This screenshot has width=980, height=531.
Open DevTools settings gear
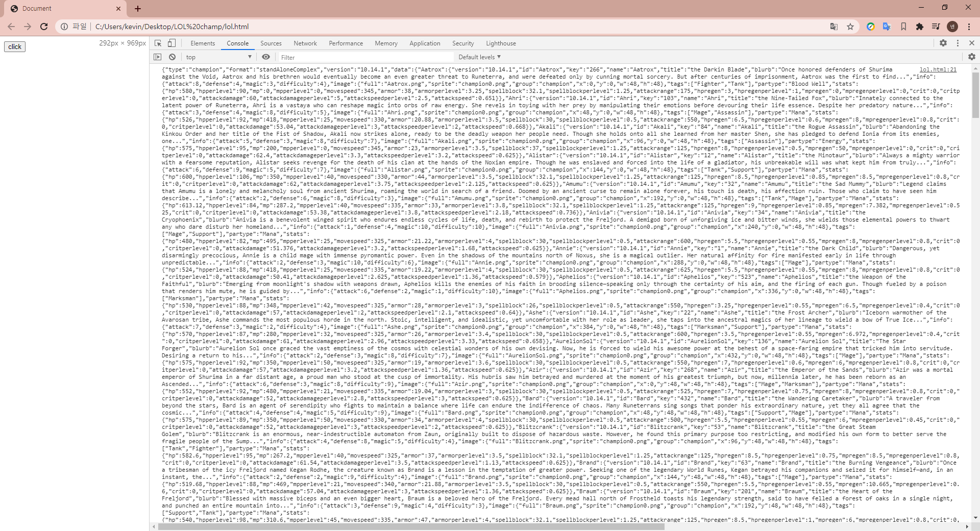(943, 43)
